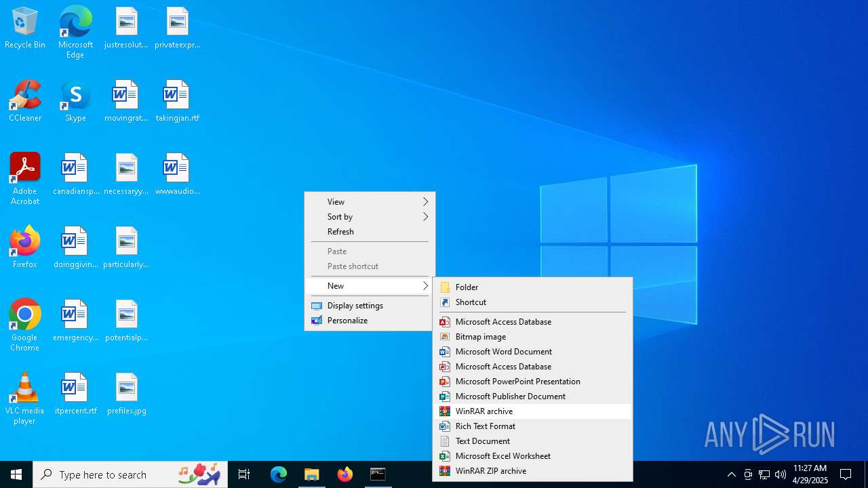Select the Firefox desktop shortcut
This screenshot has height=488, width=868.
point(25,247)
